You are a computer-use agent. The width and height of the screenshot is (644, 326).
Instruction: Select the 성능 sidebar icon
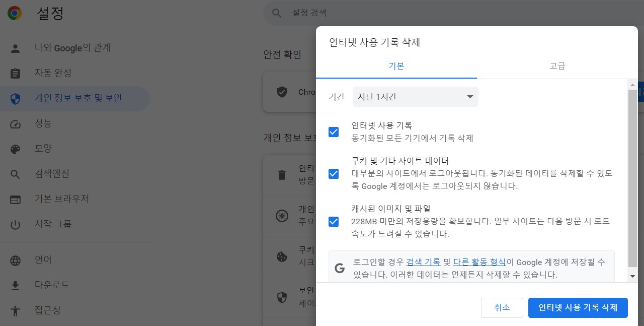coord(16,123)
